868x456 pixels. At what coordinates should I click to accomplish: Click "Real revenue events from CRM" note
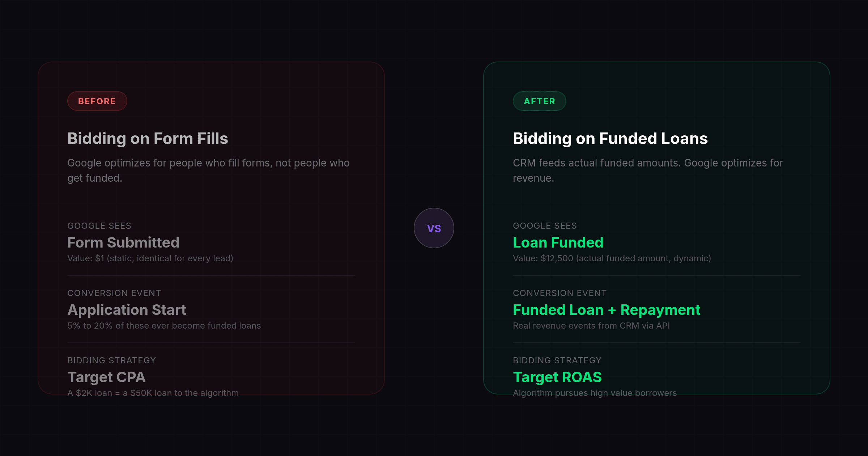[x=591, y=326]
